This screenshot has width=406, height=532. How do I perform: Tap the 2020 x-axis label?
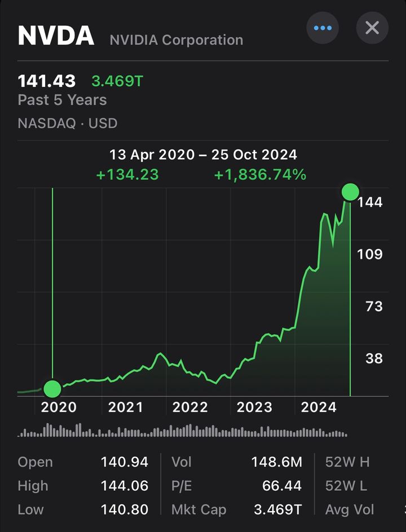click(59, 407)
